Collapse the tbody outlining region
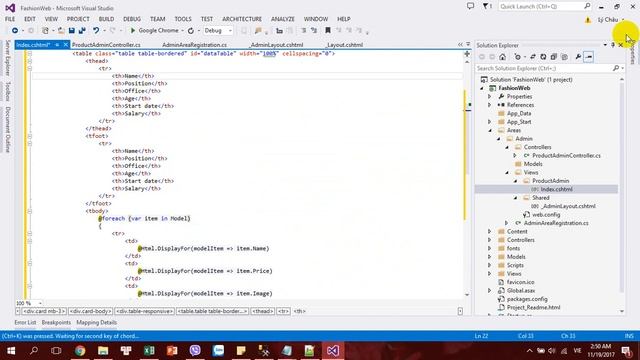Viewport: 640px width, 360px height. point(29,211)
